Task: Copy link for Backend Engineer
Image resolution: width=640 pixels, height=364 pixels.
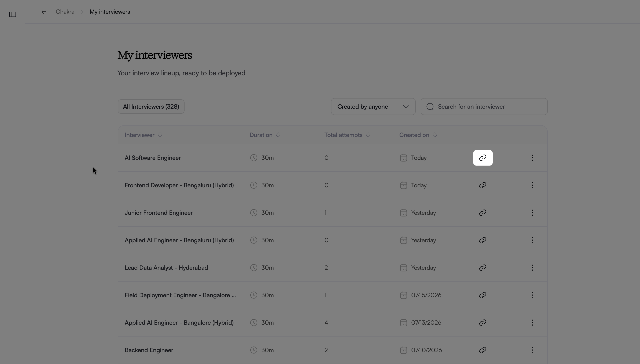Action: (x=483, y=350)
